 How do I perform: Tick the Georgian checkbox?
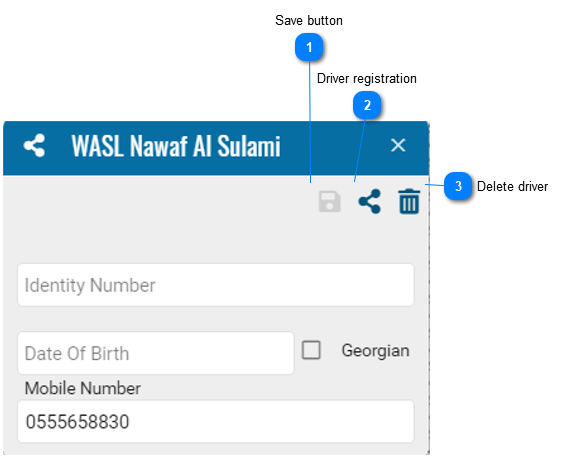pyautogui.click(x=311, y=350)
